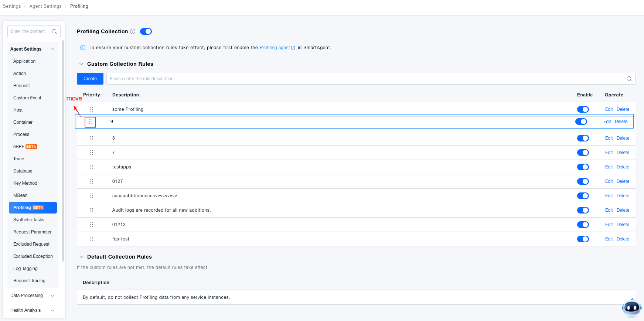Screen dimensions: 644x321
Task: Click the drag handle for rule 7
Action: (x=92, y=153)
